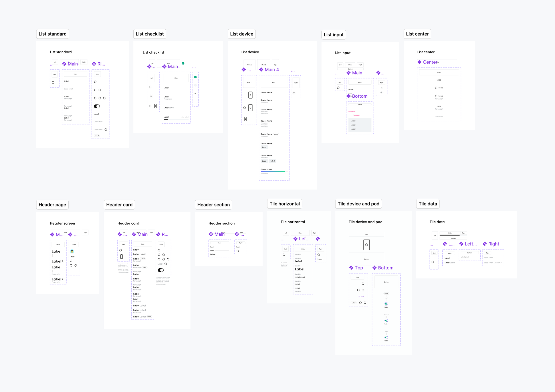Click the large phone device icon under Top
The height and width of the screenshot is (392, 555).
click(367, 245)
